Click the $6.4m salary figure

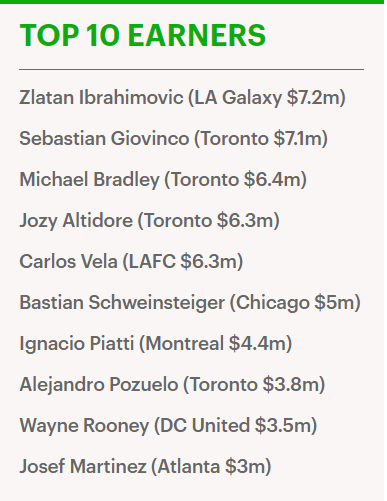coord(272,180)
